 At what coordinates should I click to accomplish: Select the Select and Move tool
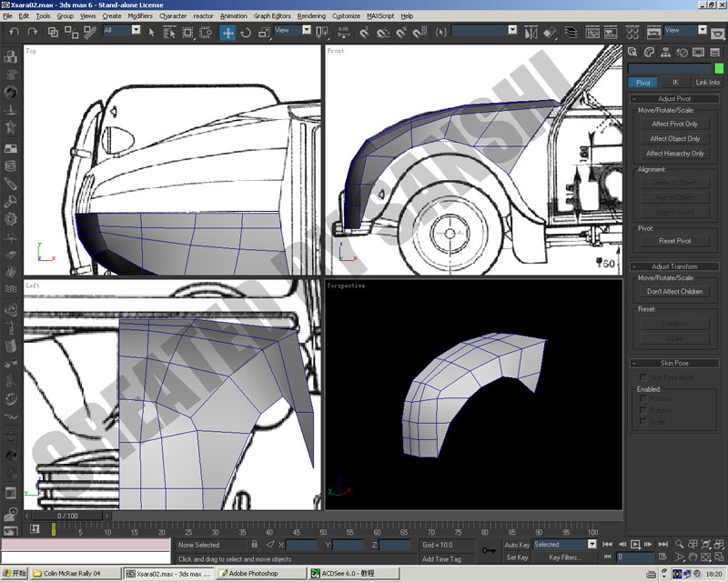[x=227, y=33]
